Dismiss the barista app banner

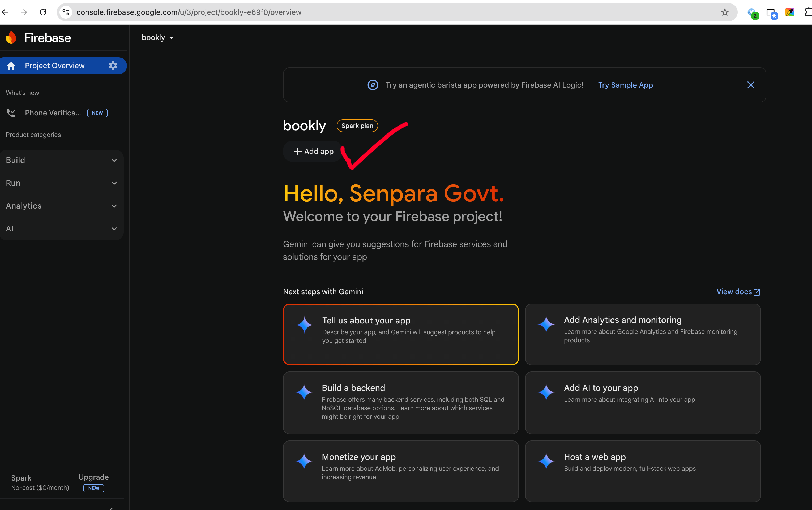point(751,85)
